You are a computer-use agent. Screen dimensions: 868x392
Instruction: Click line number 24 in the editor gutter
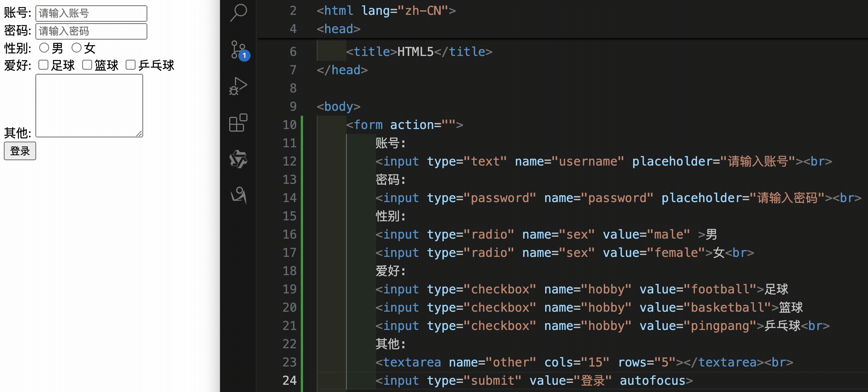pyautogui.click(x=289, y=381)
